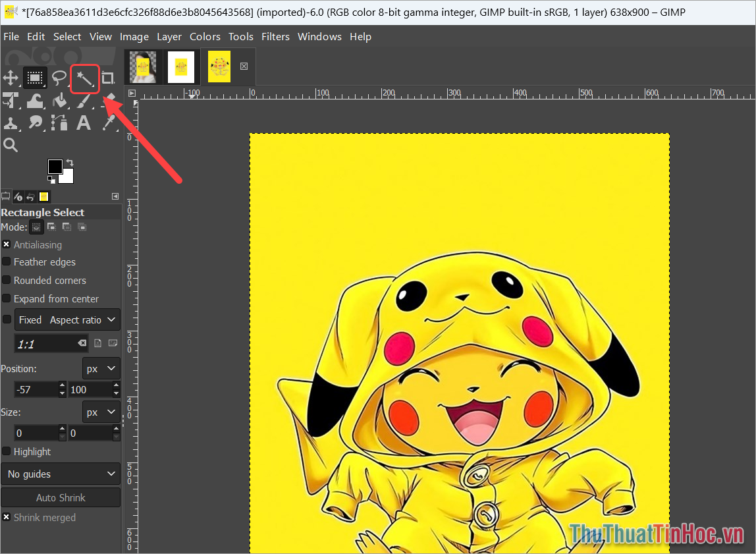Increase the Position X value -57

[62, 385]
